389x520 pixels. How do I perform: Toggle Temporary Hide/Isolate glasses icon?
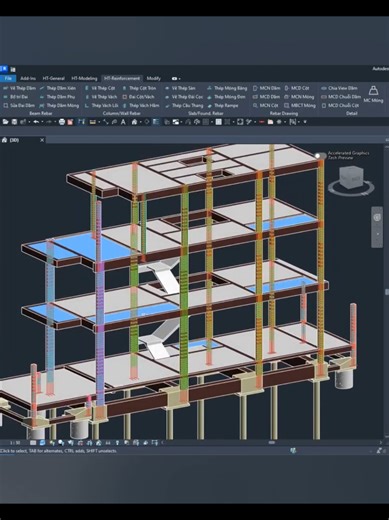coord(108,443)
